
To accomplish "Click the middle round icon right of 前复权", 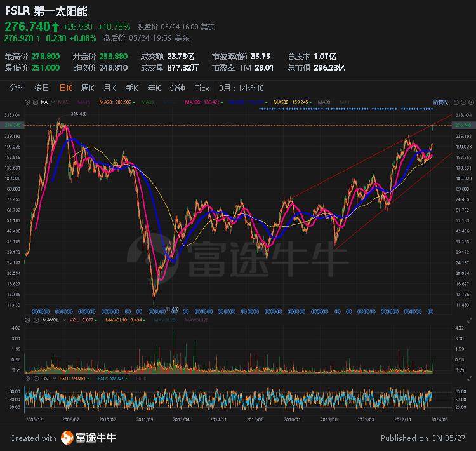I will point(463,102).
